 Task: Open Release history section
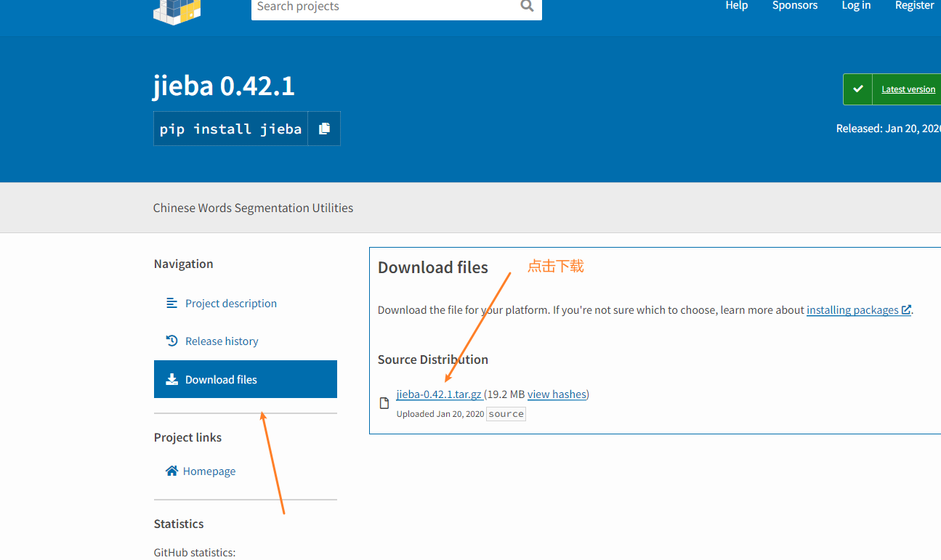click(x=222, y=341)
